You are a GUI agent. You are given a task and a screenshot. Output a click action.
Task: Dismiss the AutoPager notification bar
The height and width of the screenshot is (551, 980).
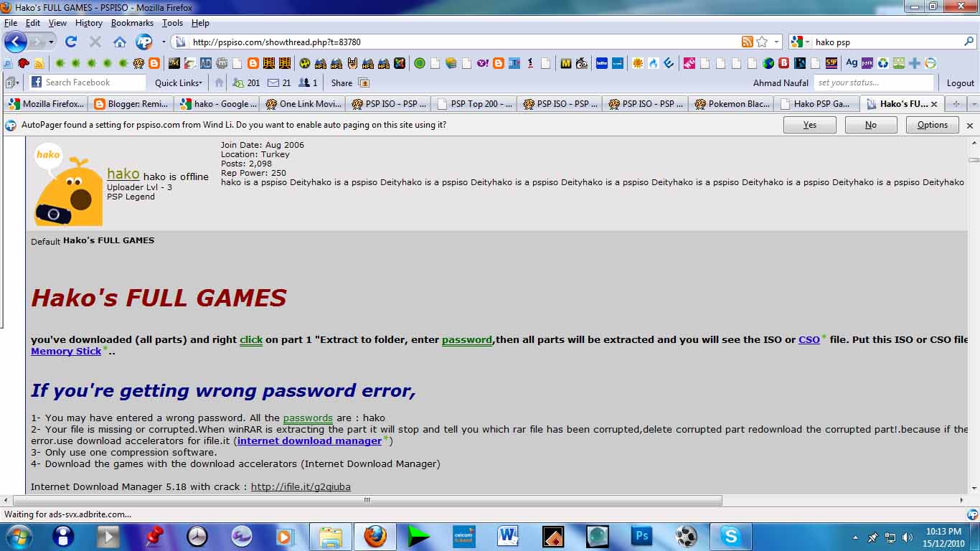[970, 126]
